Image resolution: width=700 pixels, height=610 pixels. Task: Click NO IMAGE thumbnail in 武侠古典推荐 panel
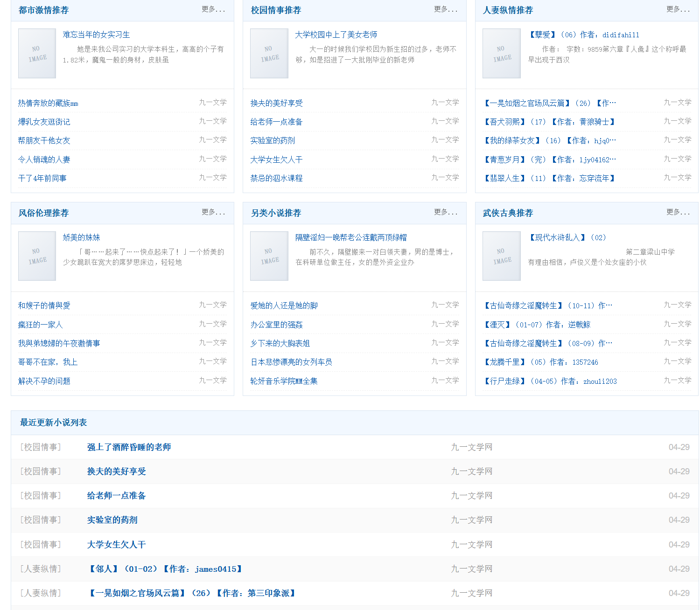tap(502, 256)
